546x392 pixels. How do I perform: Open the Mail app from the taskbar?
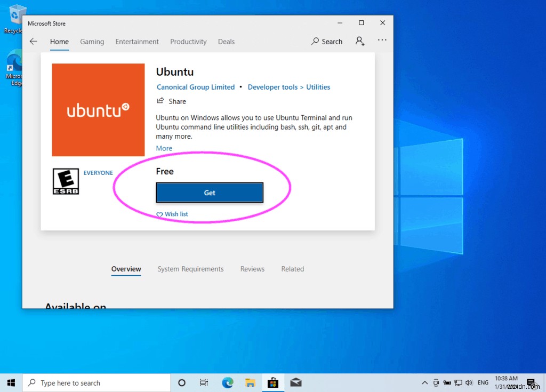(x=296, y=382)
